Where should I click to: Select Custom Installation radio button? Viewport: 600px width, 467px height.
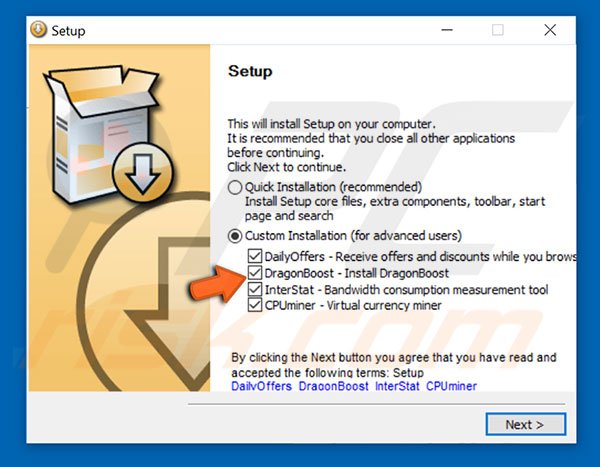(x=235, y=236)
